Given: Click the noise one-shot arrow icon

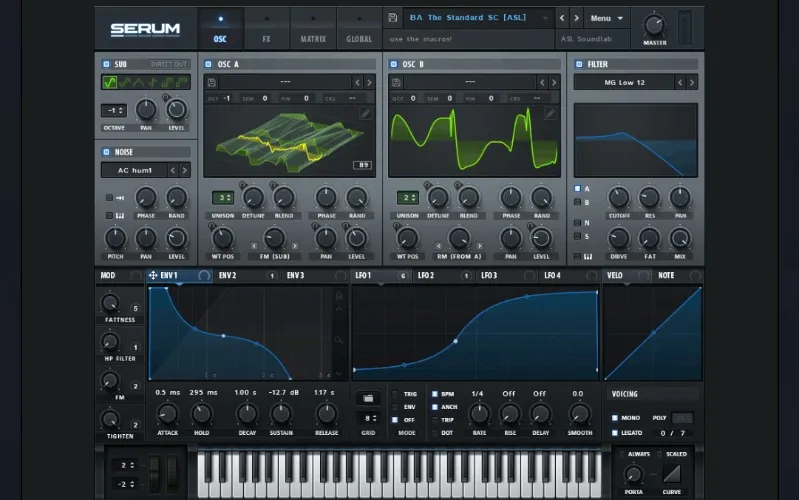Looking at the screenshot, I should [x=120, y=198].
